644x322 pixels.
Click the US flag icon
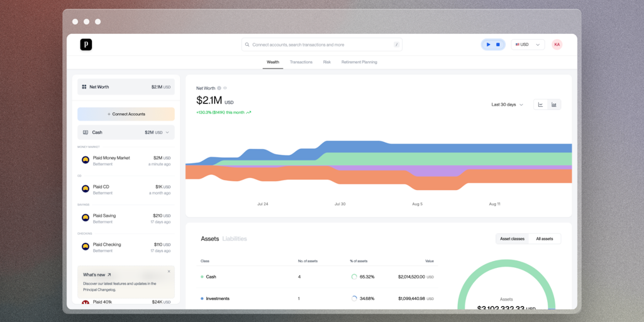(x=518, y=45)
